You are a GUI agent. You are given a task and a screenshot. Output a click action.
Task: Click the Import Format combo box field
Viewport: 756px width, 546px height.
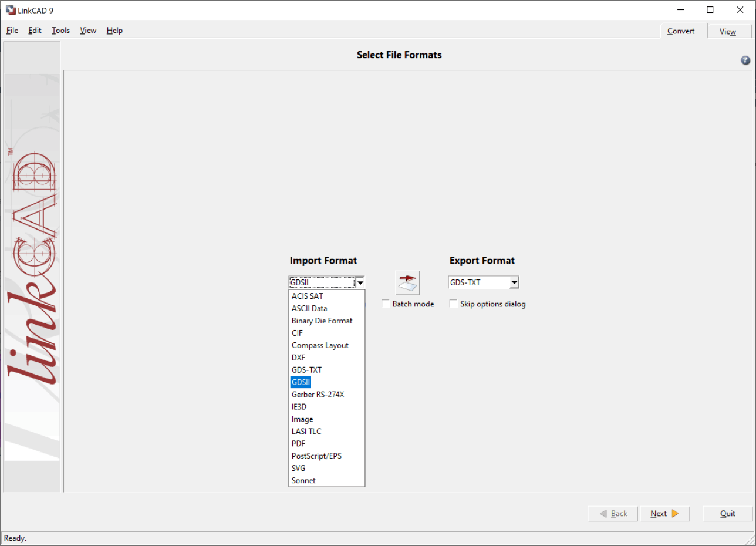(322, 282)
